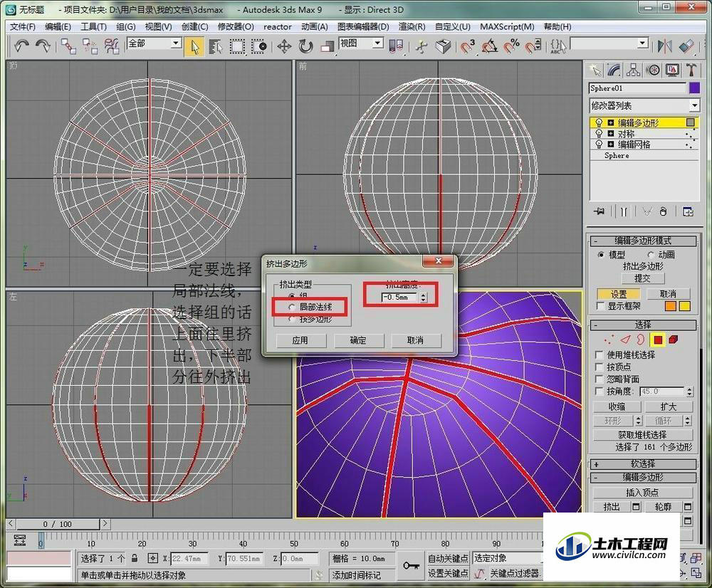Select Element sub-object level cube icon
Viewport: 712px width, 588px height.
pos(674,340)
